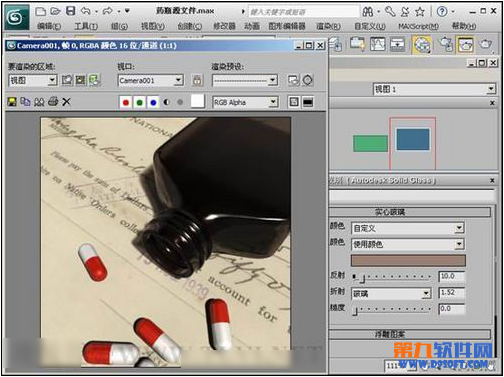Screen dimensions: 504x377
Task: Toggle the alpha channel display
Action: coord(167,102)
